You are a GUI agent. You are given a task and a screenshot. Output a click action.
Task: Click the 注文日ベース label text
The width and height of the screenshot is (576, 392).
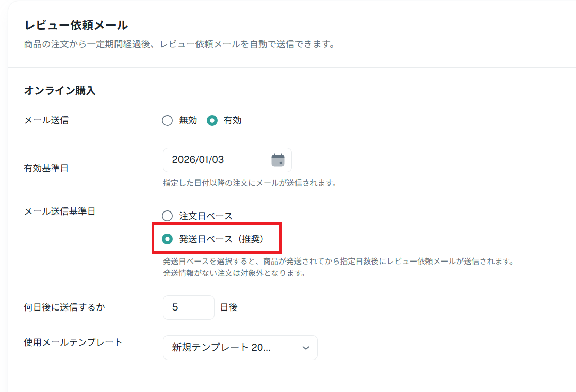click(206, 216)
